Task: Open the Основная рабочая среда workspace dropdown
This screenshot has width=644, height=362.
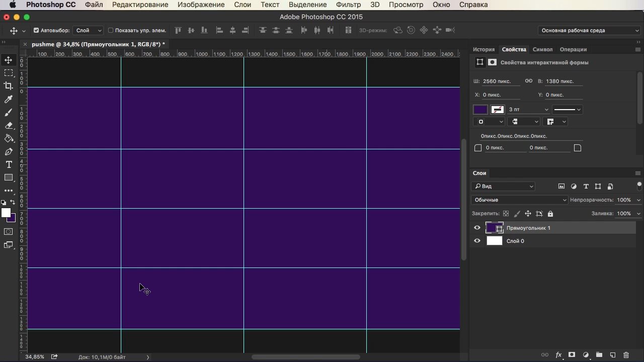Action: click(x=590, y=30)
